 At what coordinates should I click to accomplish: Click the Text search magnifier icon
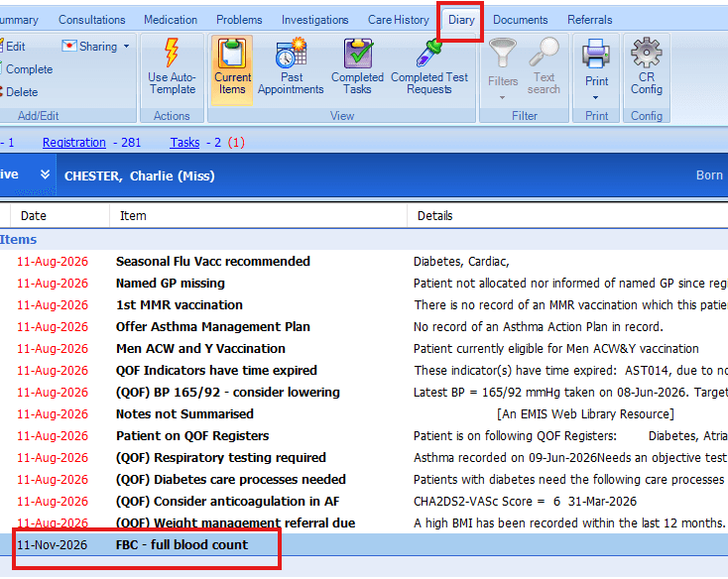tap(544, 52)
